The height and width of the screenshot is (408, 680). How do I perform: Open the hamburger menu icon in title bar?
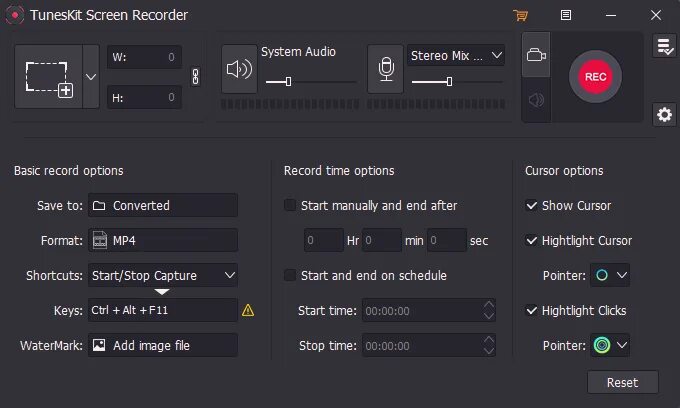[x=566, y=15]
